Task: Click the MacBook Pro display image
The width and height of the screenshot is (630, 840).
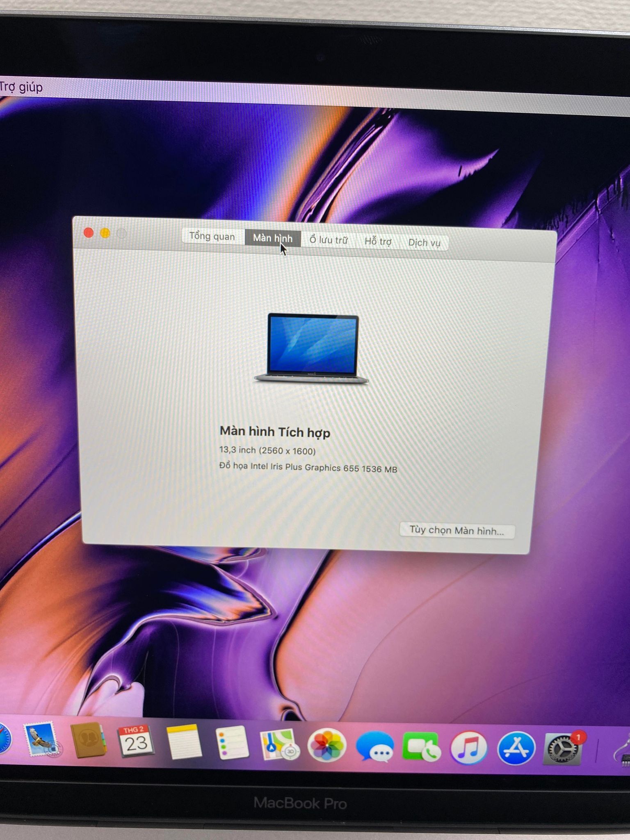Action: point(312,349)
